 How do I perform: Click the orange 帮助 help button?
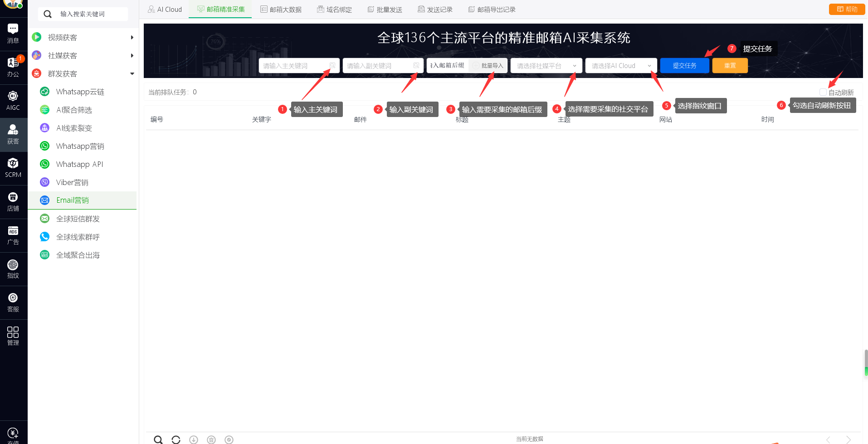coord(847,9)
